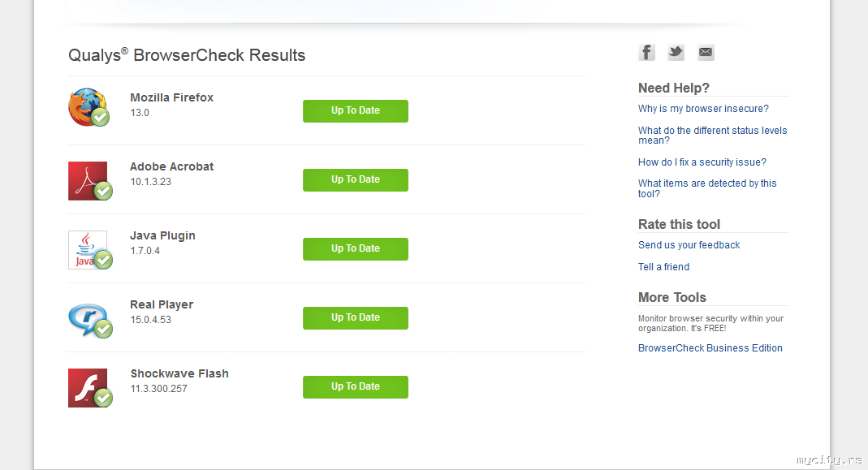Viewport: 868px width, 470px height.
Task: Click the Adobe Acrobat icon
Action: coord(89,180)
